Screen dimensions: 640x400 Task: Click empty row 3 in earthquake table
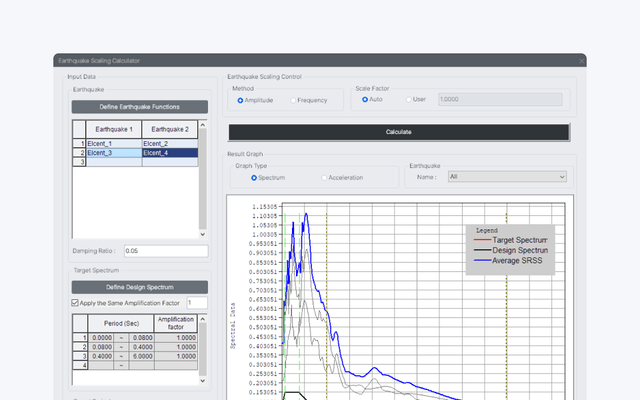click(x=142, y=162)
